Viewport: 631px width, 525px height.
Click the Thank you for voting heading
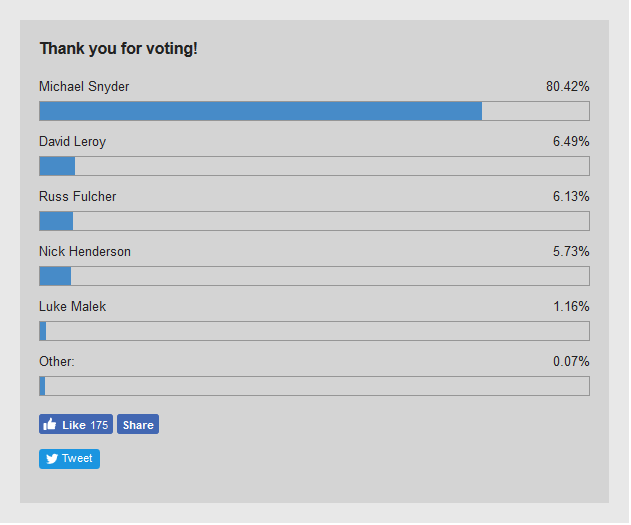[119, 49]
